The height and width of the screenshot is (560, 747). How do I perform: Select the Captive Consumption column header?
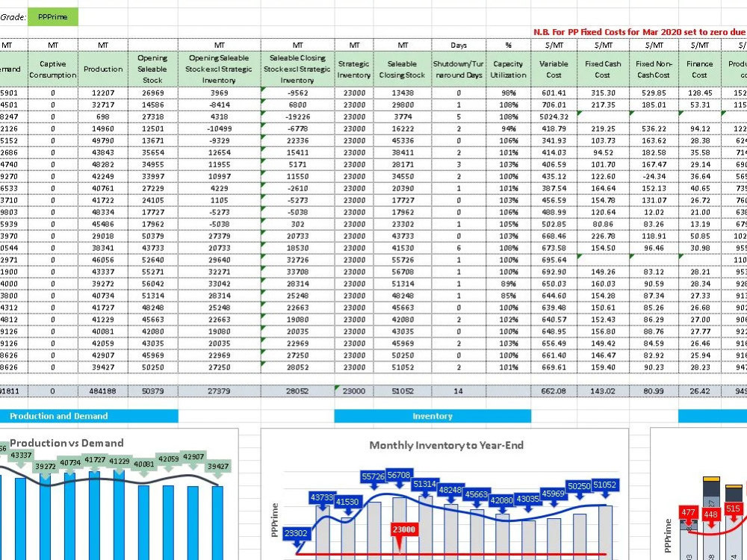[x=52, y=69]
